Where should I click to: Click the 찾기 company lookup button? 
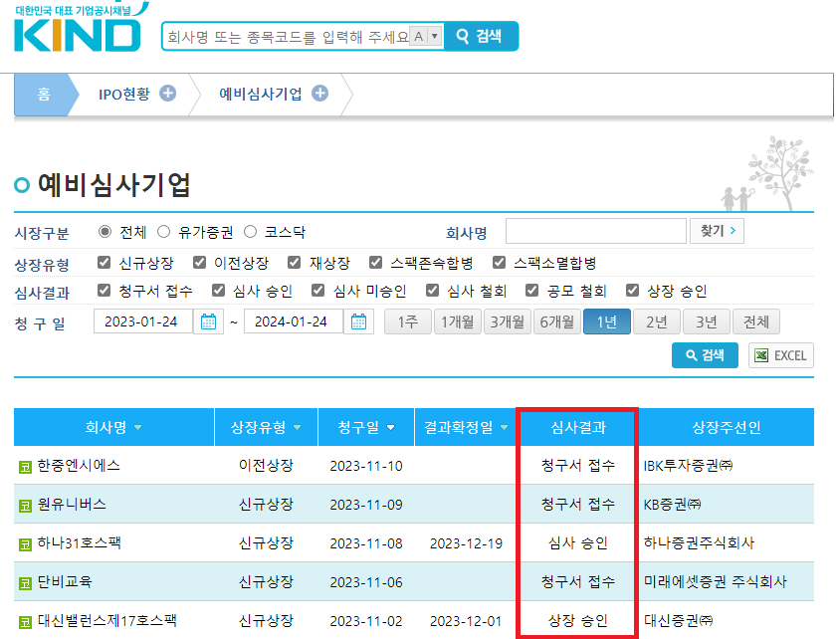tap(717, 231)
